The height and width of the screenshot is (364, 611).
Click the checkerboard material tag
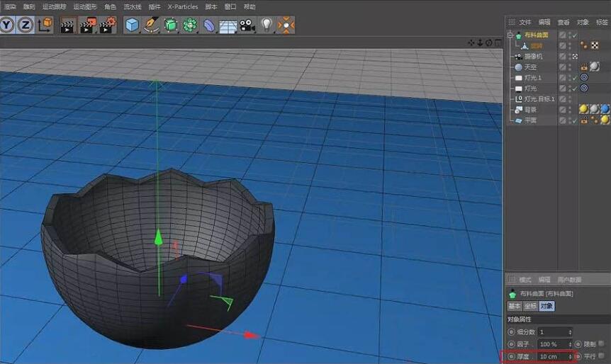pos(595,45)
